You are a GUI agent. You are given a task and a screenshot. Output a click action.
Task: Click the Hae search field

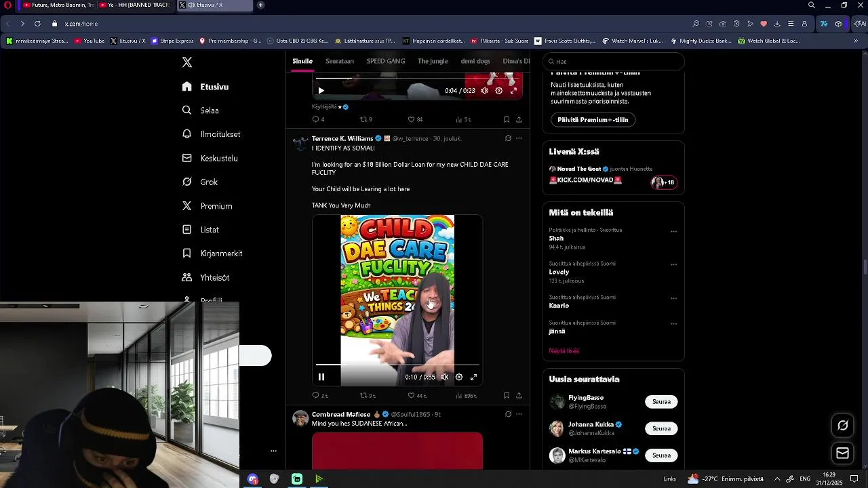(614, 62)
